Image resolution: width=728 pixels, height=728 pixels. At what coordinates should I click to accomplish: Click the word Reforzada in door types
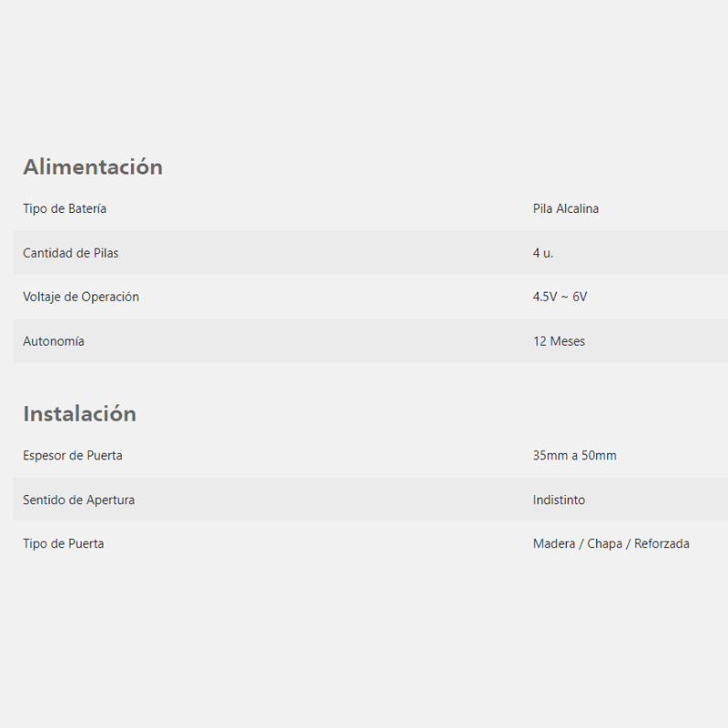point(662,543)
